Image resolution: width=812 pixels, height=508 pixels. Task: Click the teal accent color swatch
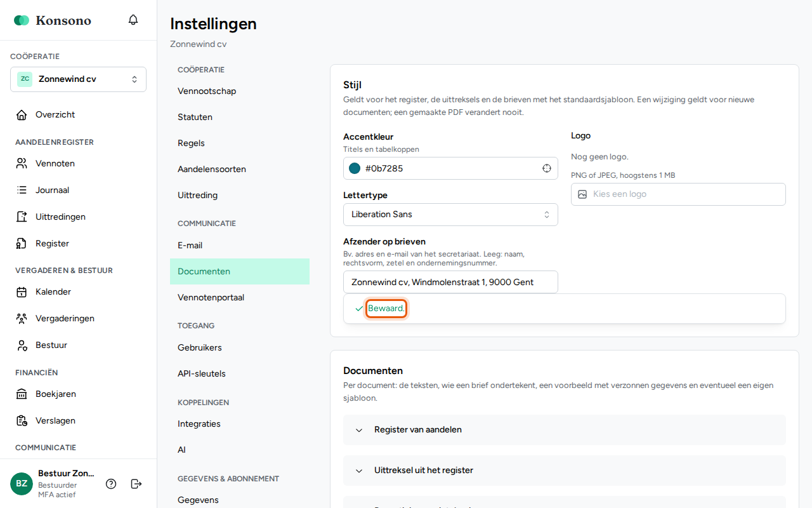pos(355,168)
